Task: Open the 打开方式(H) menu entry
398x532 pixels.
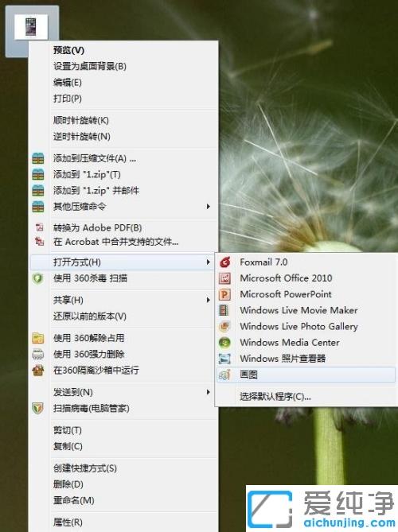Action: (x=123, y=262)
